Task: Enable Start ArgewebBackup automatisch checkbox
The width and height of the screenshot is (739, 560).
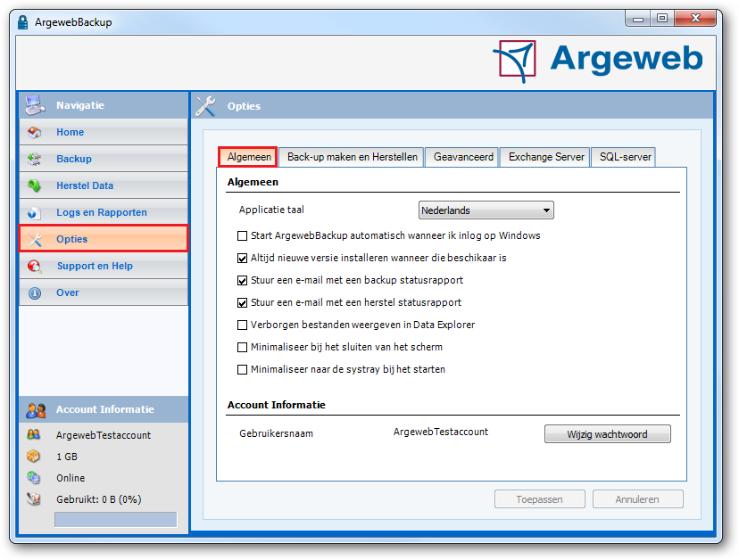Action: click(x=242, y=235)
